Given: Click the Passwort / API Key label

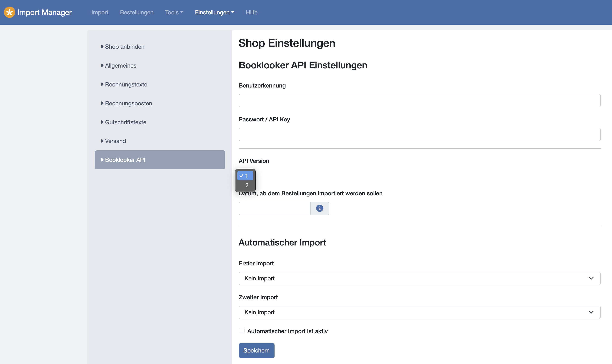Looking at the screenshot, I should [264, 120].
